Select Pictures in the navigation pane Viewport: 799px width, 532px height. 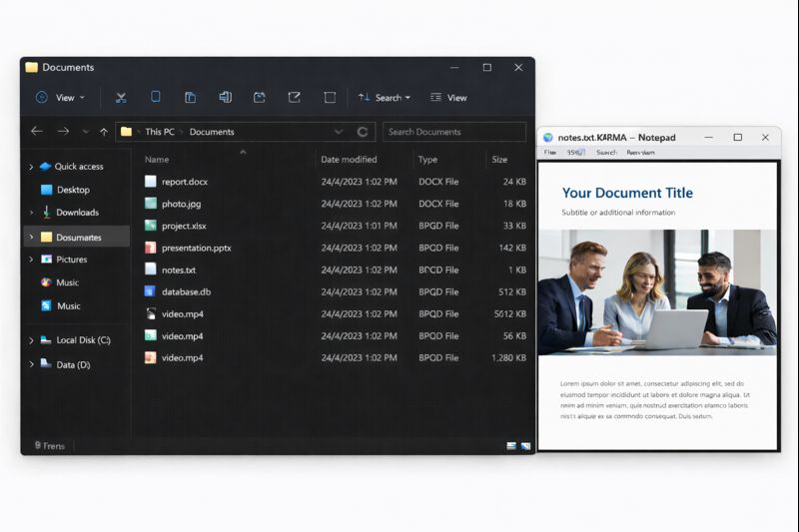pyautogui.click(x=71, y=260)
